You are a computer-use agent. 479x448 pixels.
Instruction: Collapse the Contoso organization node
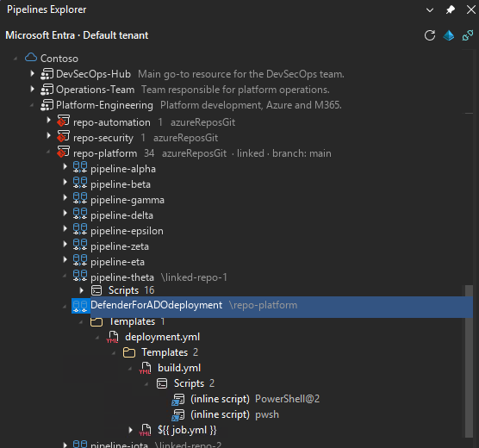tap(16, 59)
